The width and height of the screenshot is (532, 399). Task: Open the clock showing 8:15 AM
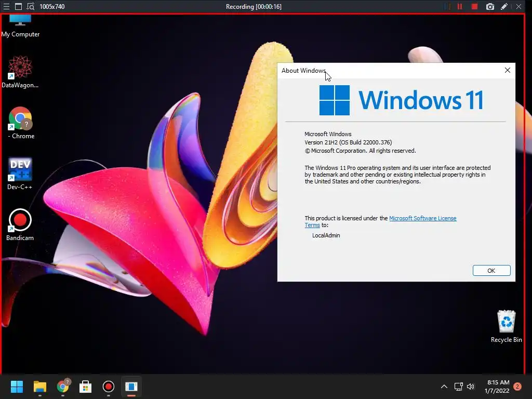click(497, 387)
